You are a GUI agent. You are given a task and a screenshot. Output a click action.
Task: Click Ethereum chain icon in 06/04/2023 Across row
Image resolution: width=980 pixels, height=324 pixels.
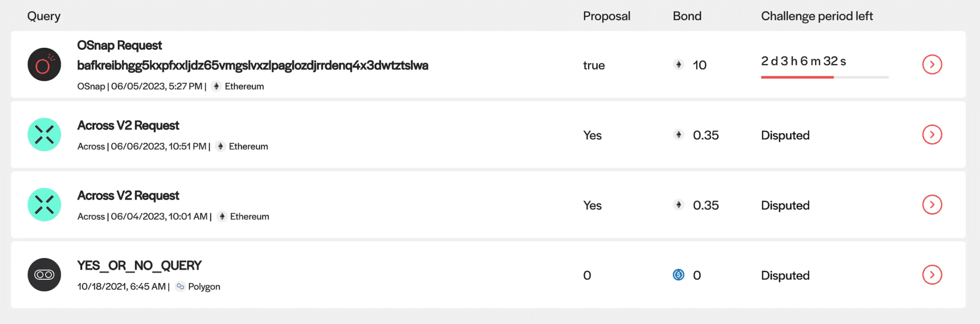(x=222, y=216)
